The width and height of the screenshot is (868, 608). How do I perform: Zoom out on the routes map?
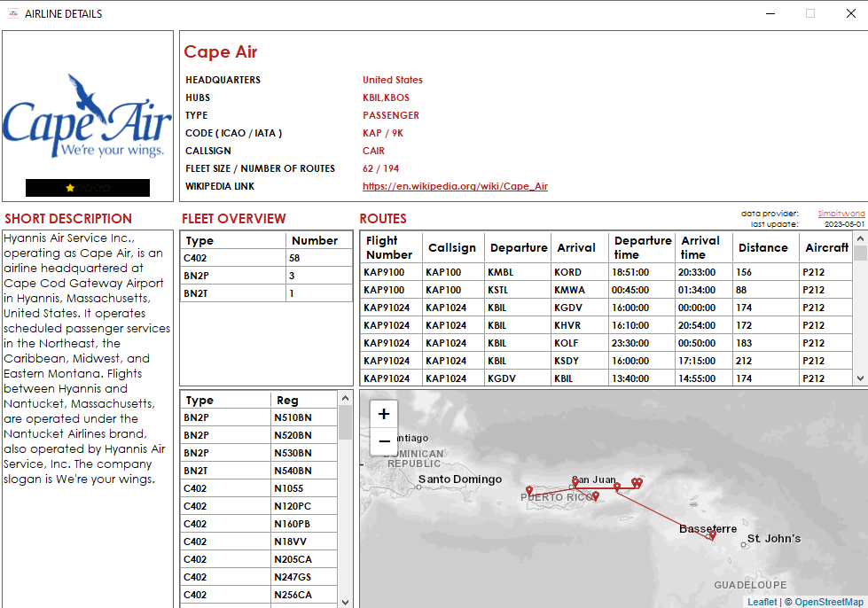(384, 440)
